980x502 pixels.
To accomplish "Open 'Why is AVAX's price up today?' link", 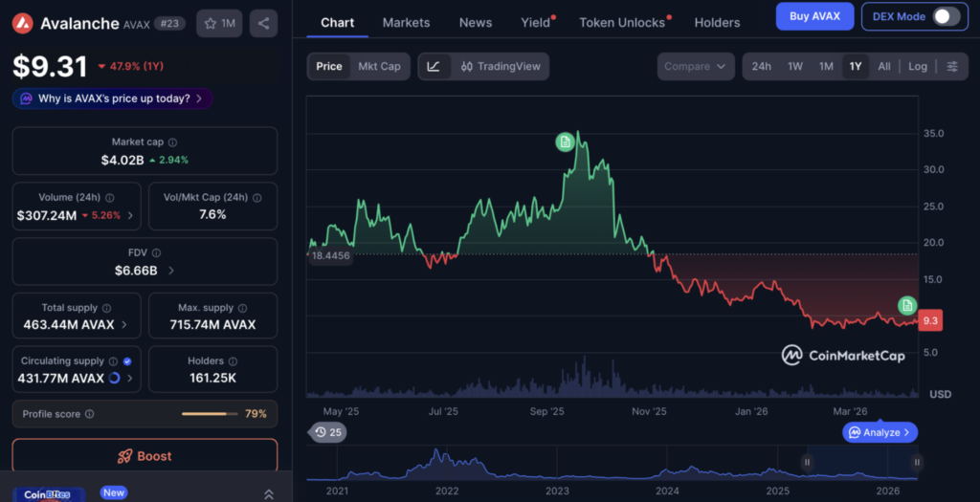I will [113, 98].
